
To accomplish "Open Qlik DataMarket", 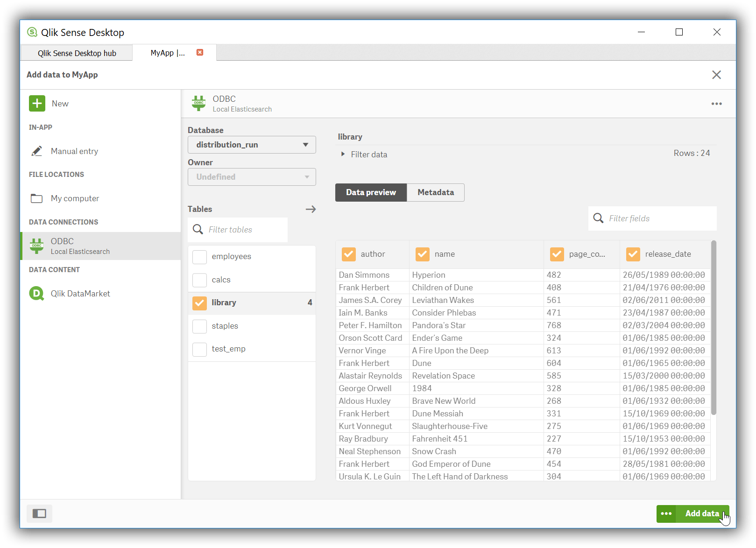I will point(37,293).
